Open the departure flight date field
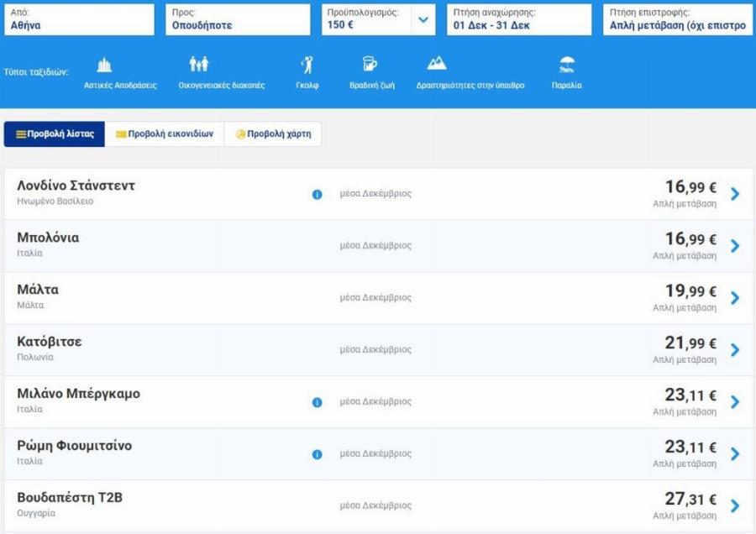 click(x=518, y=20)
